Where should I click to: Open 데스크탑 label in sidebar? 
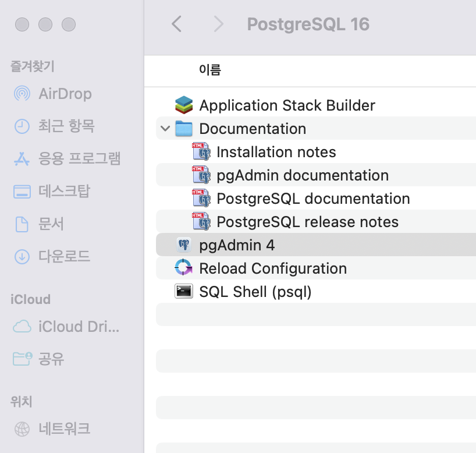pyautogui.click(x=65, y=191)
